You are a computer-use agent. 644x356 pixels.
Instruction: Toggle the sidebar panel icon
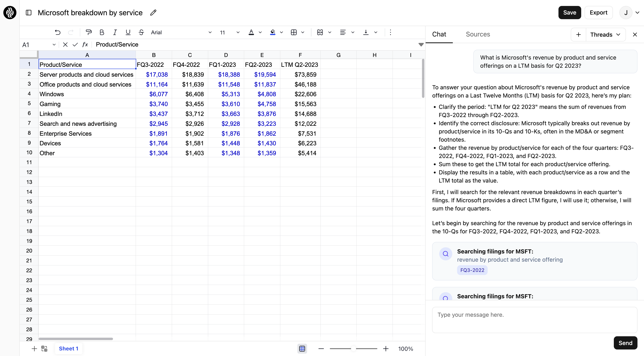tap(29, 12)
